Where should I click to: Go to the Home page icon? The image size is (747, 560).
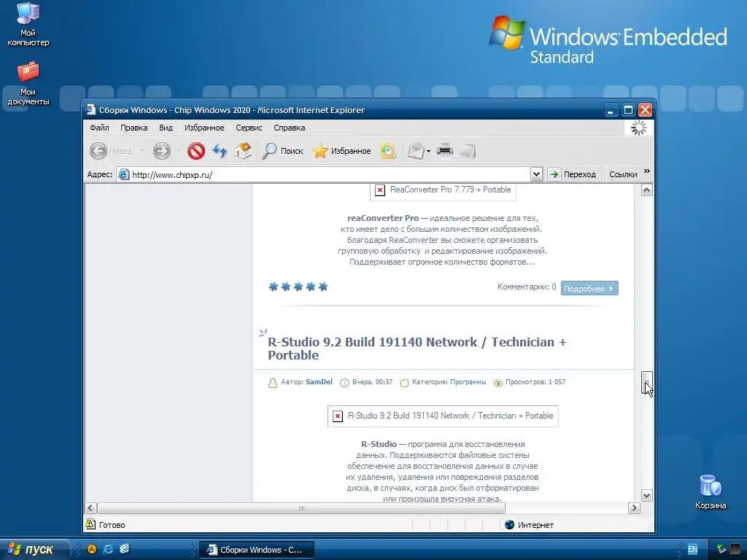point(243,151)
